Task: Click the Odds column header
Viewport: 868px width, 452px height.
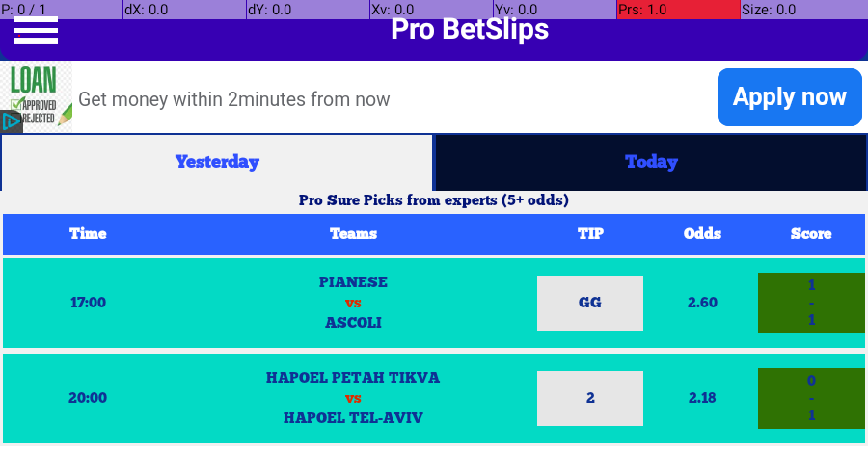Action: (x=702, y=234)
